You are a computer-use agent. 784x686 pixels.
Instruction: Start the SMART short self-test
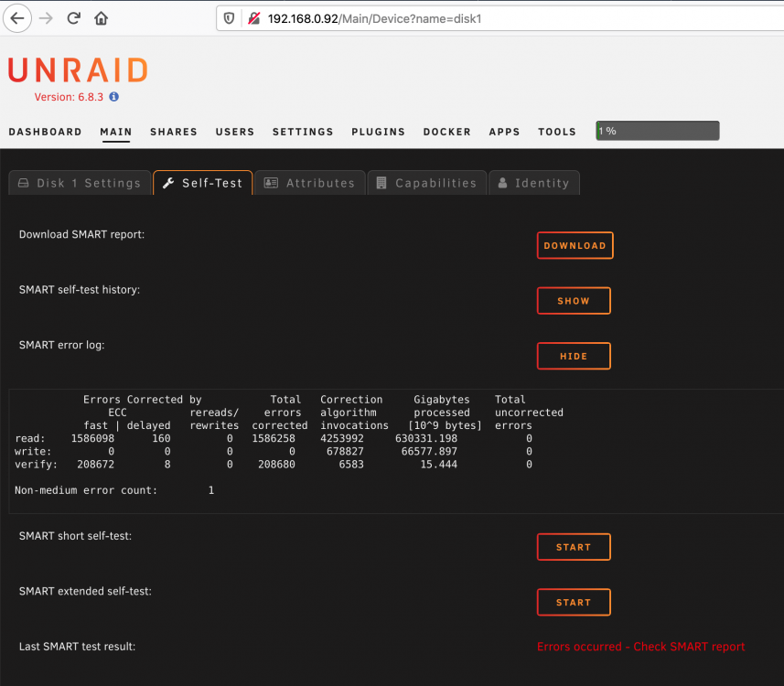(574, 547)
